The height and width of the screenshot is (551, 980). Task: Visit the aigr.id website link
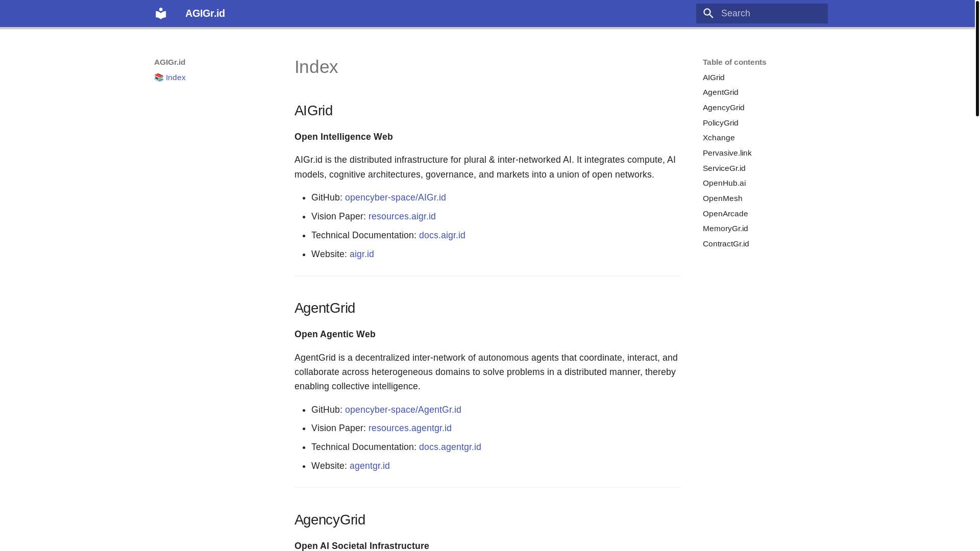pyautogui.click(x=361, y=254)
